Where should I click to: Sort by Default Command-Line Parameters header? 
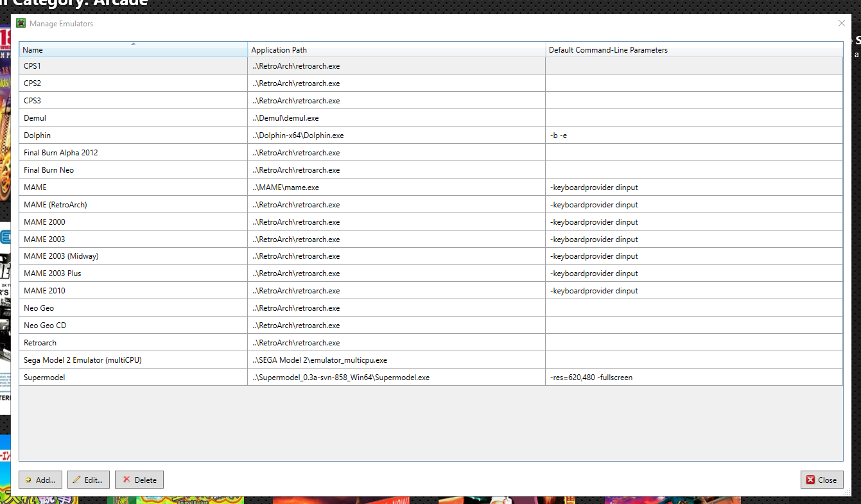click(694, 49)
